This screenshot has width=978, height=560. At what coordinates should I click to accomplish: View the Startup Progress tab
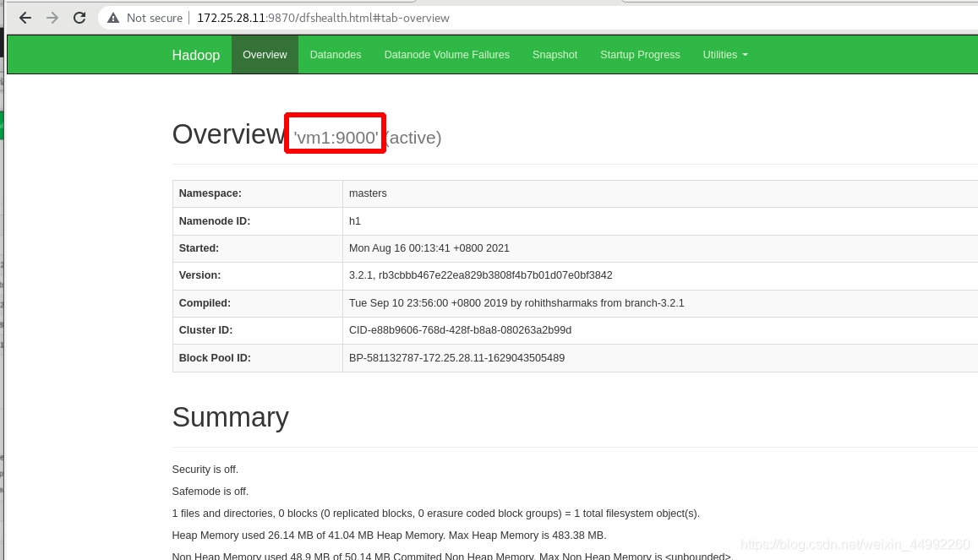[640, 55]
